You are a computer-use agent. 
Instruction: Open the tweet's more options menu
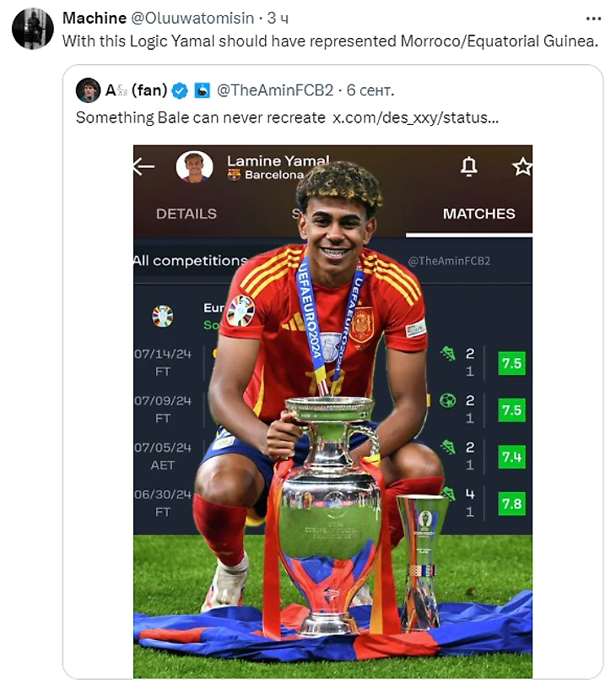click(x=593, y=19)
